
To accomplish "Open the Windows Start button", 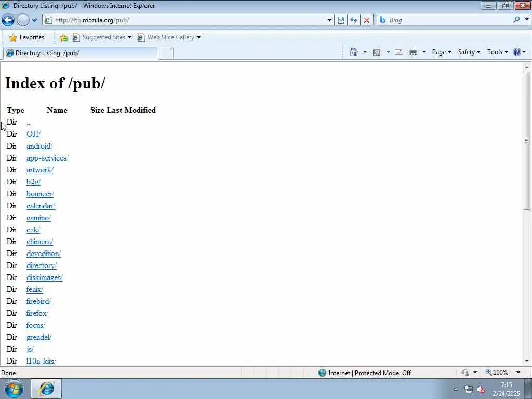I will [x=14, y=389].
